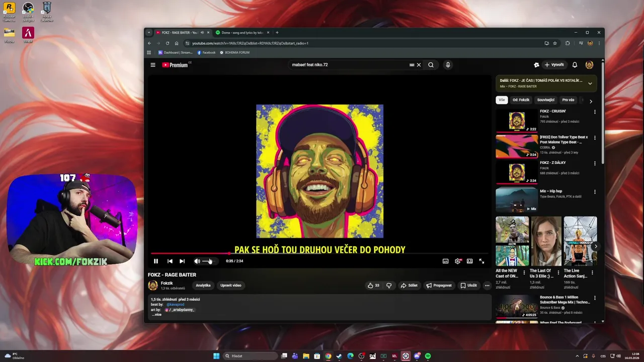Show hidden system tray icons

pos(578,356)
